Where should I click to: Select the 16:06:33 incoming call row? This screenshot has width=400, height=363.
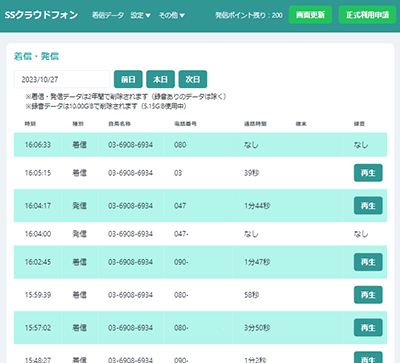200,145
